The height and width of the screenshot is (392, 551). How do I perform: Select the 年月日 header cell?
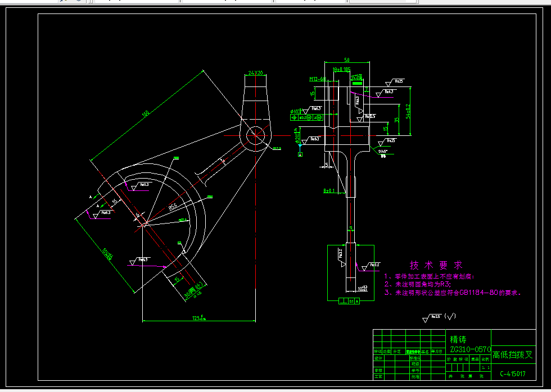pos(438,352)
